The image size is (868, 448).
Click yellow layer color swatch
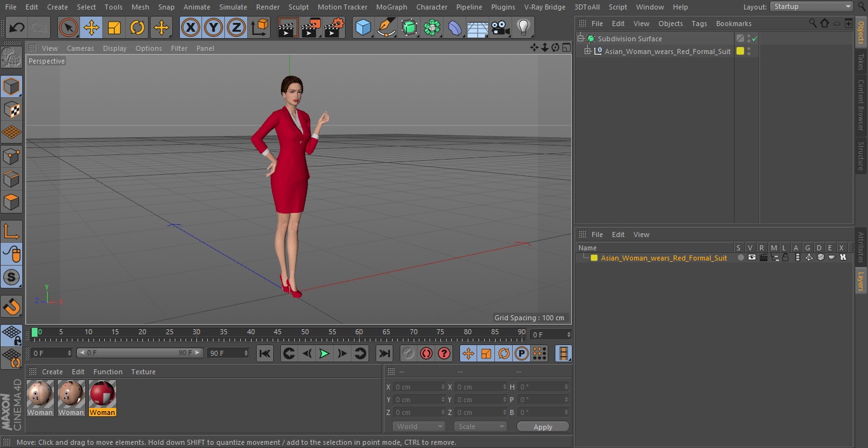tap(594, 258)
